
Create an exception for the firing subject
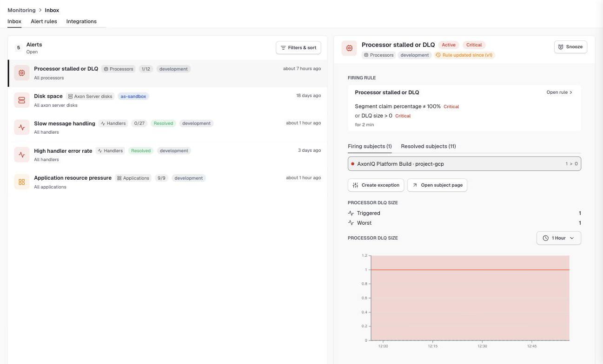pos(376,185)
